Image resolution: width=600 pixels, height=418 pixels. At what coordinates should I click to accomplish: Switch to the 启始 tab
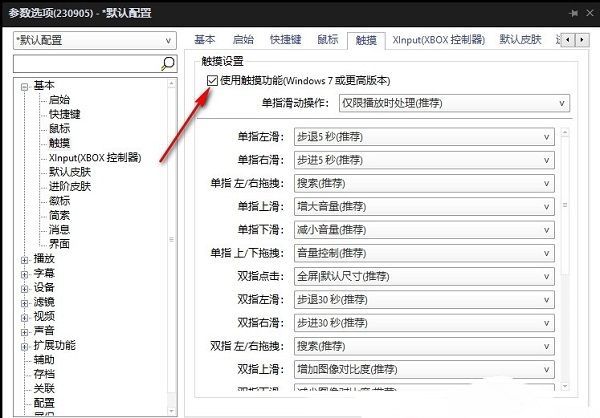point(243,39)
